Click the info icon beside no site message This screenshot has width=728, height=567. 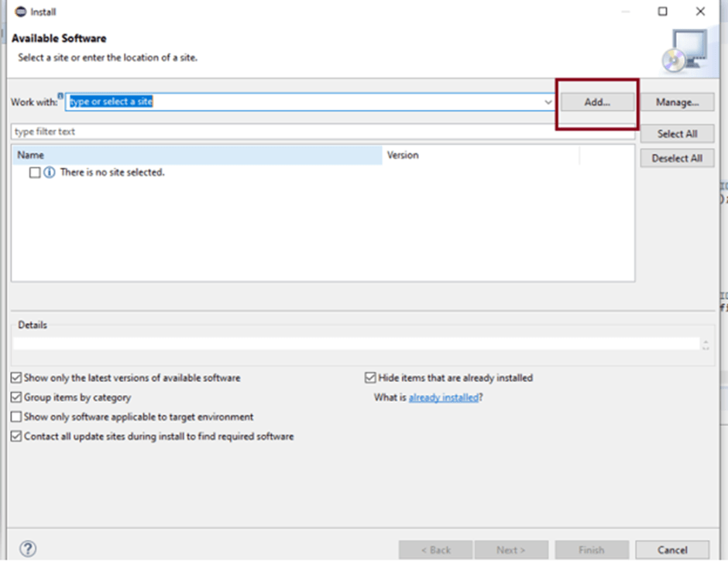50,173
